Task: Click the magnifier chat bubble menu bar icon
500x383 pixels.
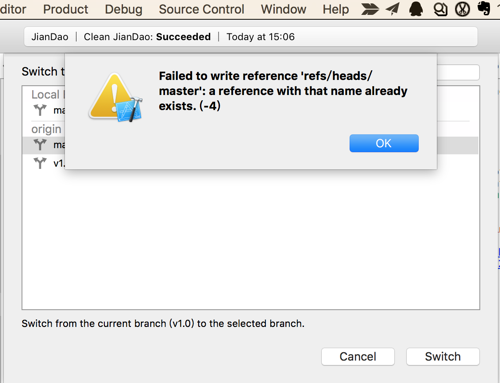Action: tap(440, 9)
